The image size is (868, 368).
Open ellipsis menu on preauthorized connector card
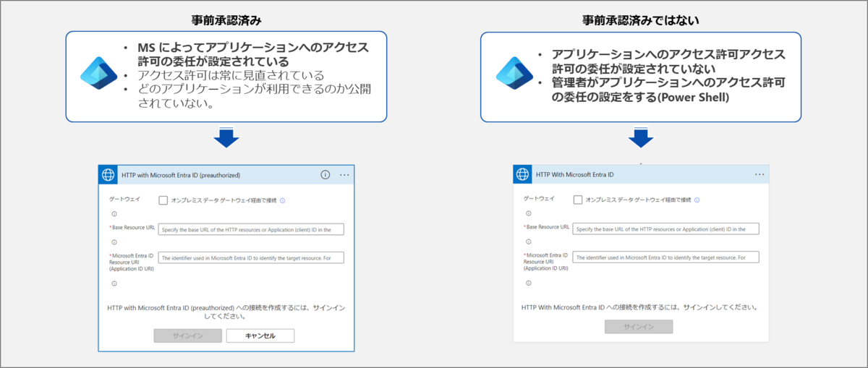click(344, 174)
